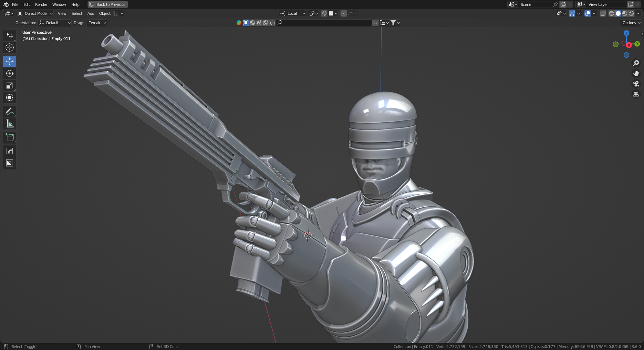Toggle X-ray mode
The image size is (644, 350).
(x=603, y=13)
